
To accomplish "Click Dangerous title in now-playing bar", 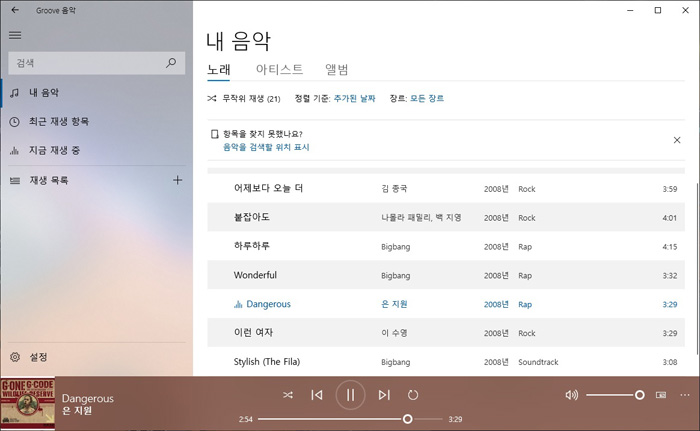I will click(x=88, y=398).
